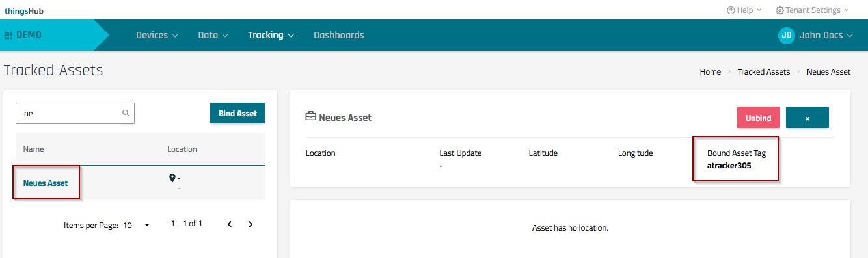868x258 pixels.
Task: Click the Tenant Settings gear icon
Action: [780, 10]
